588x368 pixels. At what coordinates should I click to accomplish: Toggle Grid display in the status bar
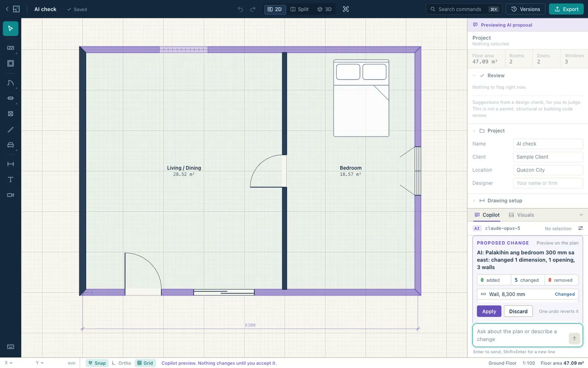(145, 363)
